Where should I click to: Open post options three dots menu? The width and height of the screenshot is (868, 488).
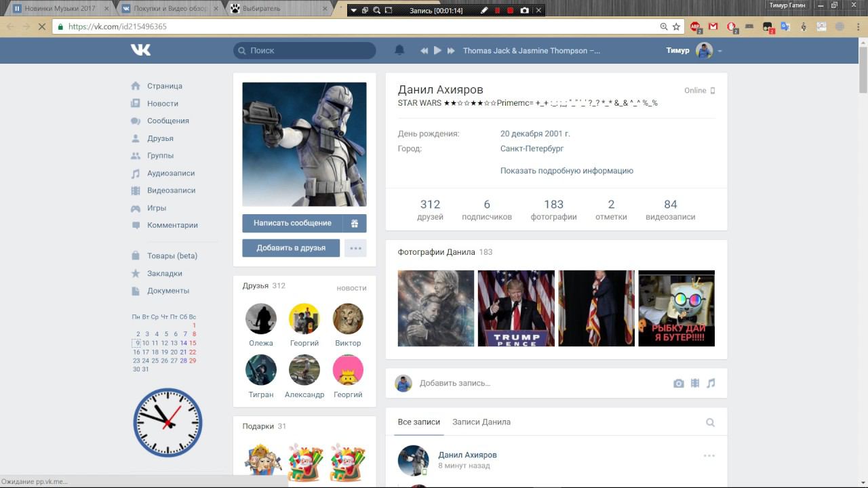click(709, 455)
